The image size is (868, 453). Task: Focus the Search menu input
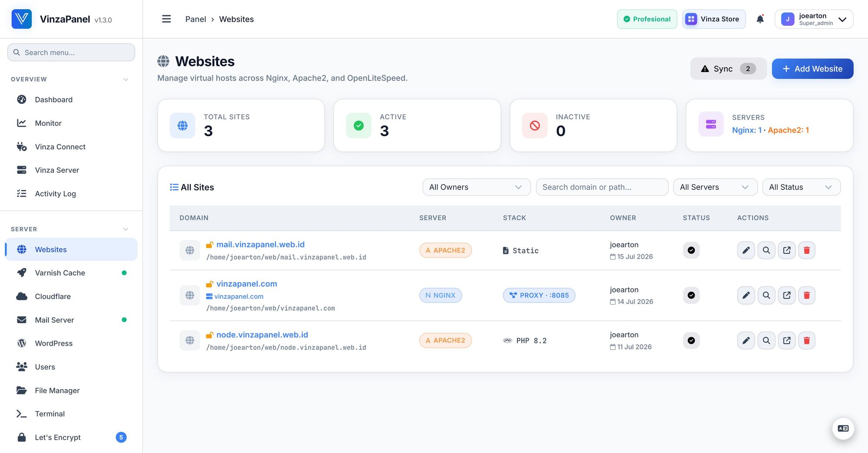71,53
